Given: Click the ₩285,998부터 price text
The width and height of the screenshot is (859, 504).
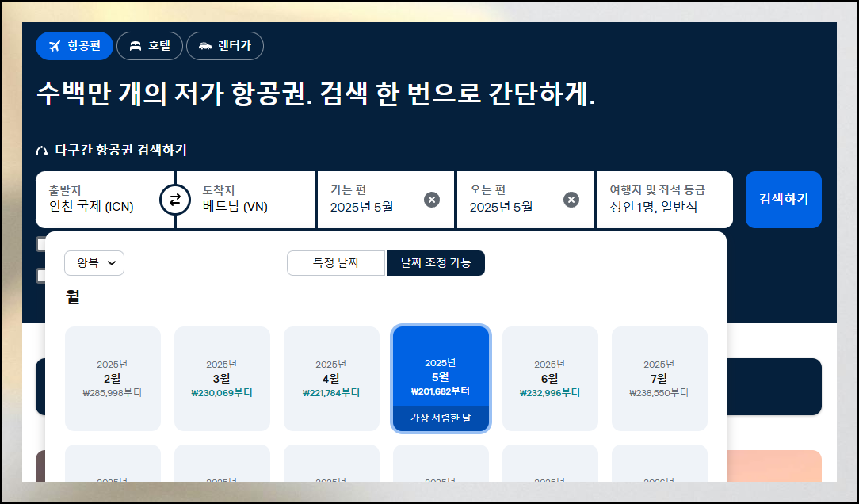Looking at the screenshot, I should click(113, 393).
